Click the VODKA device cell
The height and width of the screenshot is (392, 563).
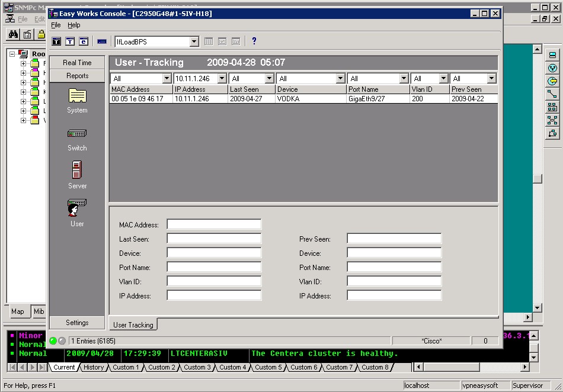311,99
